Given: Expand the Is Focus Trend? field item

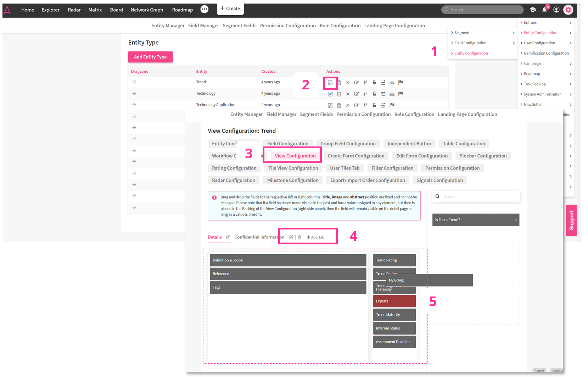Looking at the screenshot, I should [475, 220].
